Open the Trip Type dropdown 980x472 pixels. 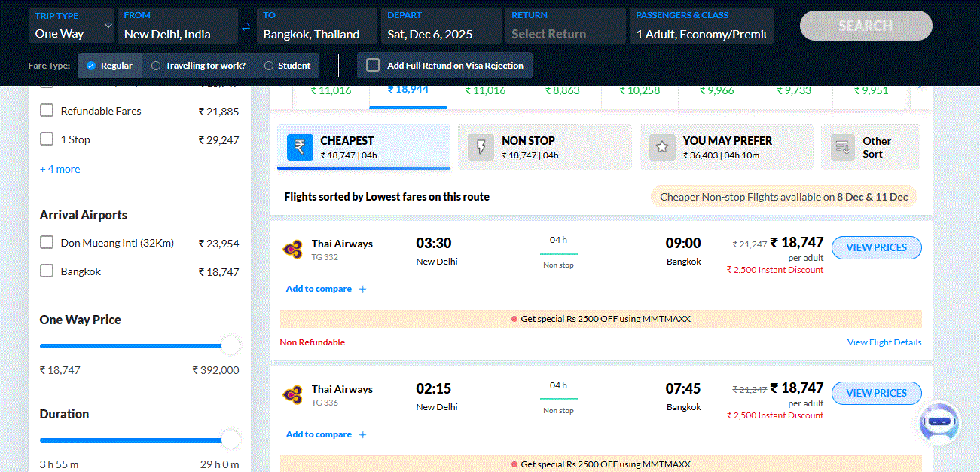click(x=71, y=26)
